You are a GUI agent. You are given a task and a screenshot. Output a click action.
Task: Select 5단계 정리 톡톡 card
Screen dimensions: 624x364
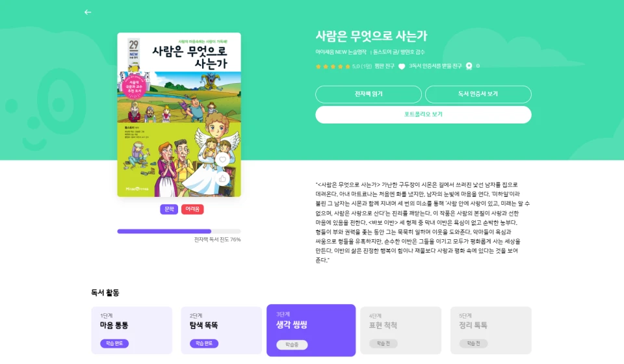(491, 330)
